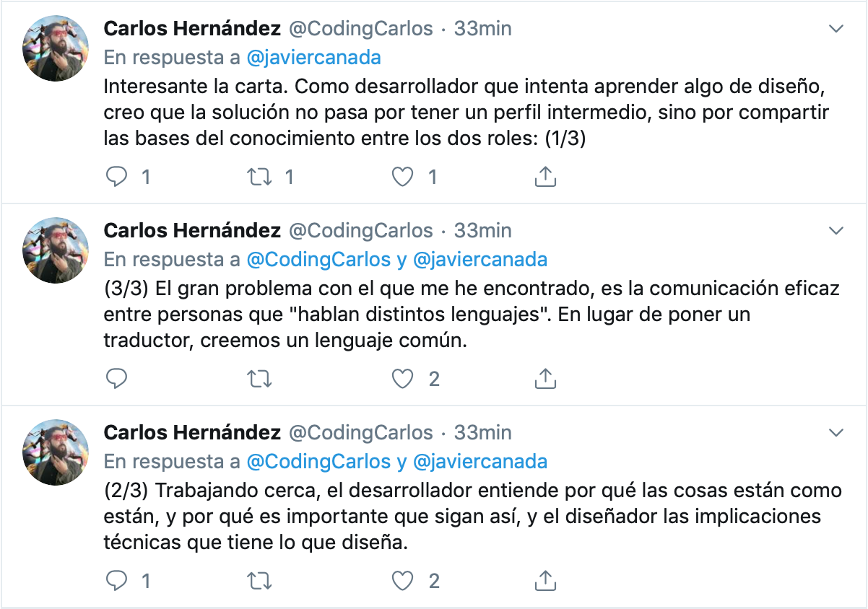
Task: Reply to the (2/3) tweet
Action: tap(117, 580)
